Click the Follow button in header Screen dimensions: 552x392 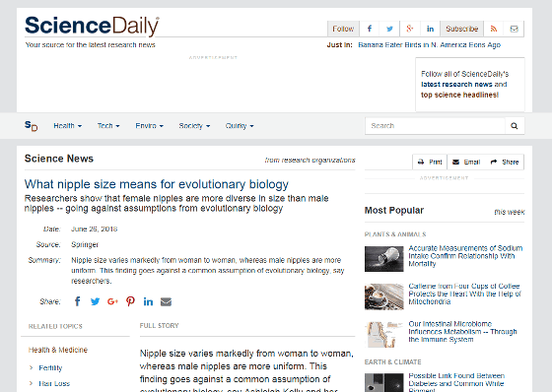(343, 29)
